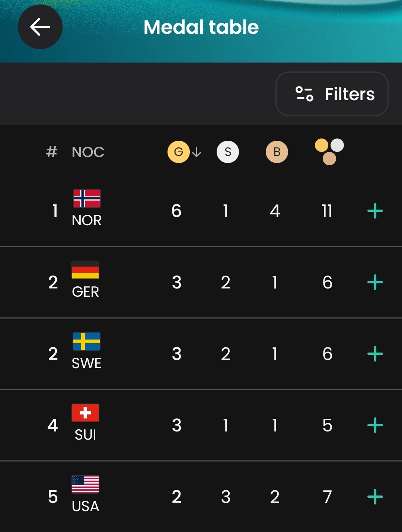Expand USA's medal details
The image size is (402, 532).
[x=375, y=497]
